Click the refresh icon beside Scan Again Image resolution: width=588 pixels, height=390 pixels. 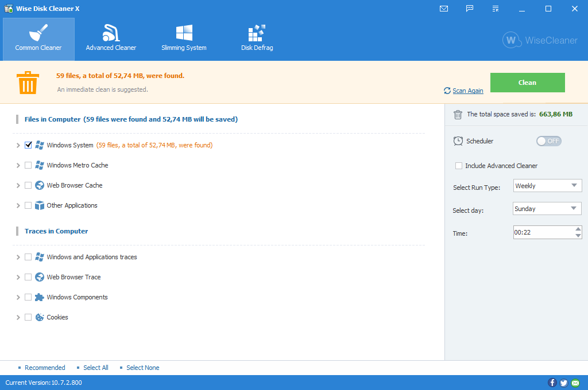tap(447, 91)
